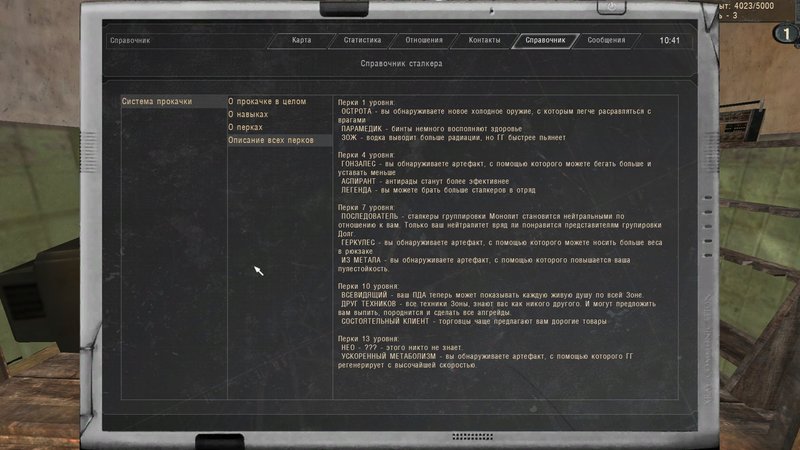The height and width of the screenshot is (450, 800).
Task: Open the Карта tab
Action: coord(301,41)
